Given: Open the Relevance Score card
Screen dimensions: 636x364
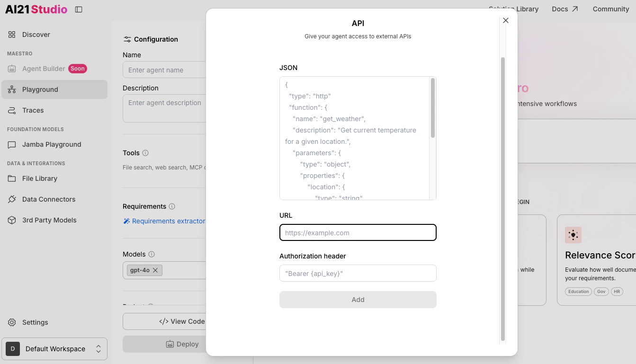Looking at the screenshot, I should point(596,260).
